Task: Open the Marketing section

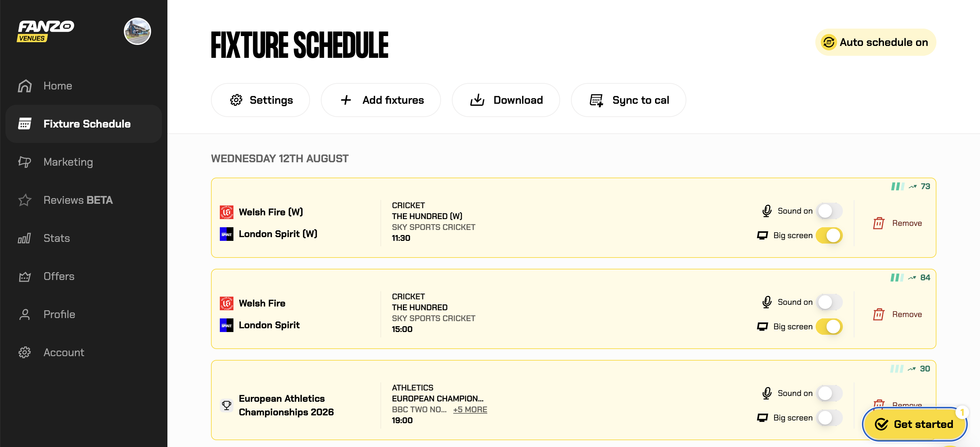Action: pyautogui.click(x=84, y=162)
